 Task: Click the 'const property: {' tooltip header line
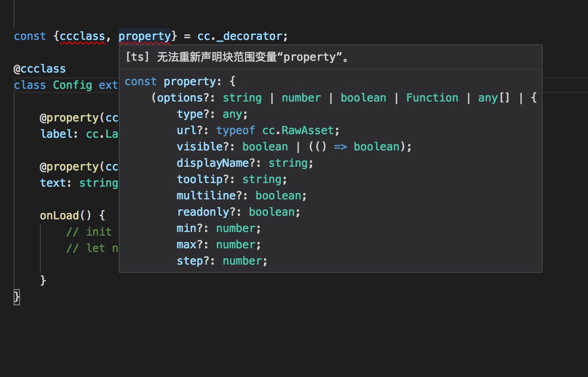point(180,82)
